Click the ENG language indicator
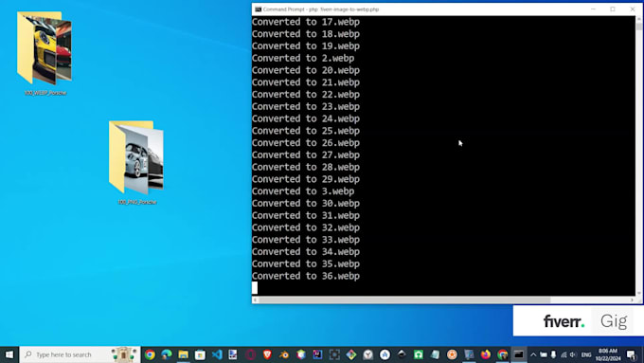The image size is (644, 363). pyautogui.click(x=586, y=354)
